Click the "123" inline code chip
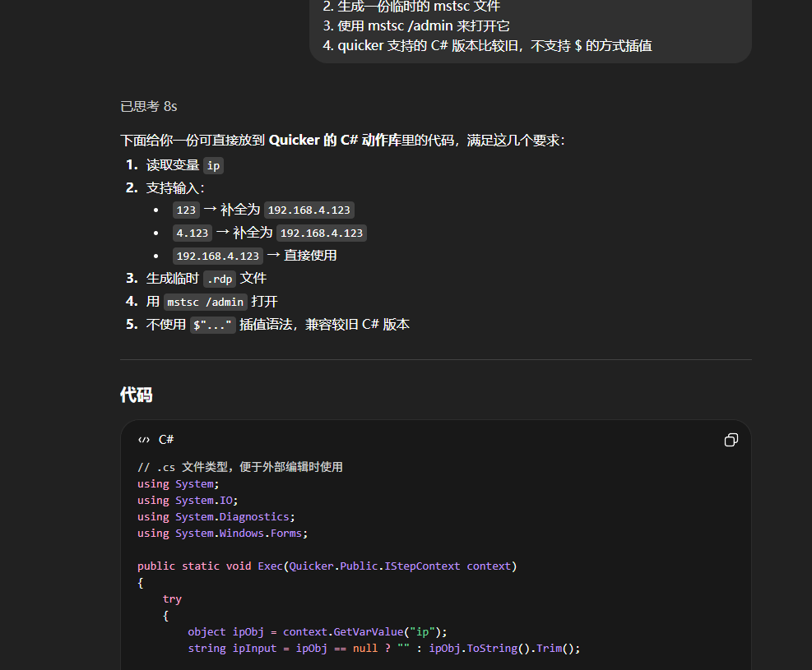Viewport: 812px width, 670px height. 187,210
